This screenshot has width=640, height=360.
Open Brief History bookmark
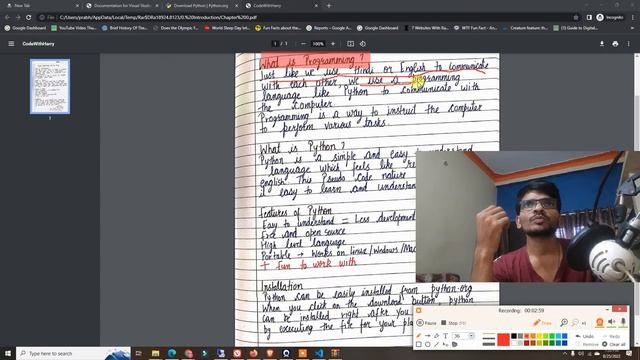click(x=124, y=28)
